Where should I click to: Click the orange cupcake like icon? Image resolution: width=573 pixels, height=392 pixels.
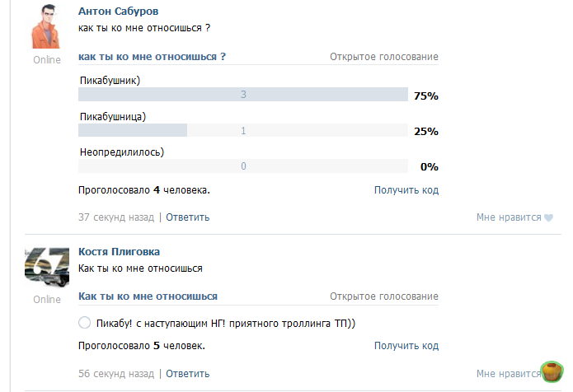coord(550,372)
